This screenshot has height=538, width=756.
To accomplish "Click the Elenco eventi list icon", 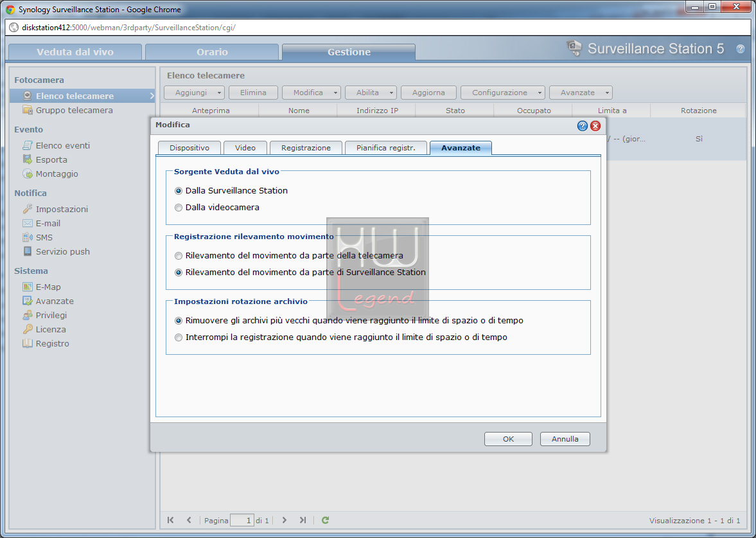I will click(28, 145).
